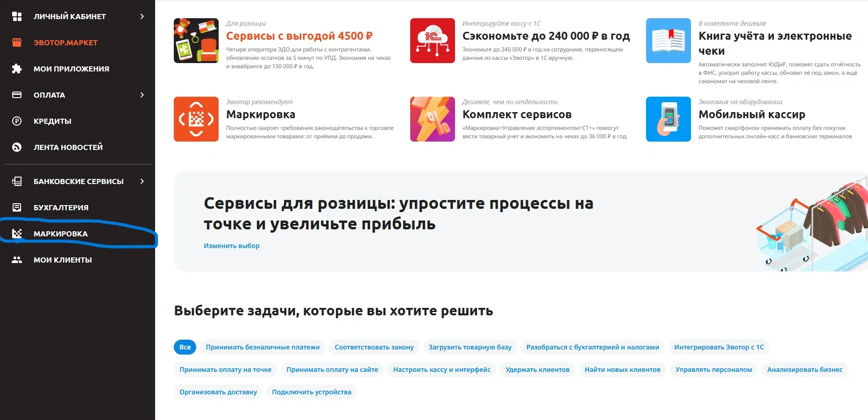Select Организовать доставку filter chip
868x420 pixels.
pyautogui.click(x=218, y=392)
